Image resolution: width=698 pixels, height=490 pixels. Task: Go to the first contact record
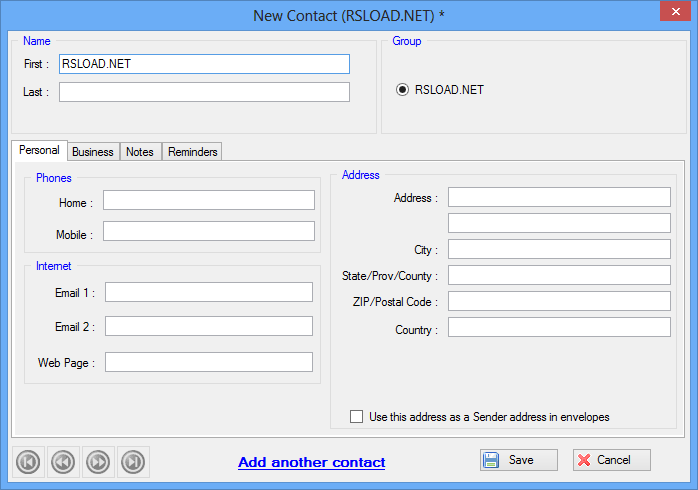(x=28, y=462)
